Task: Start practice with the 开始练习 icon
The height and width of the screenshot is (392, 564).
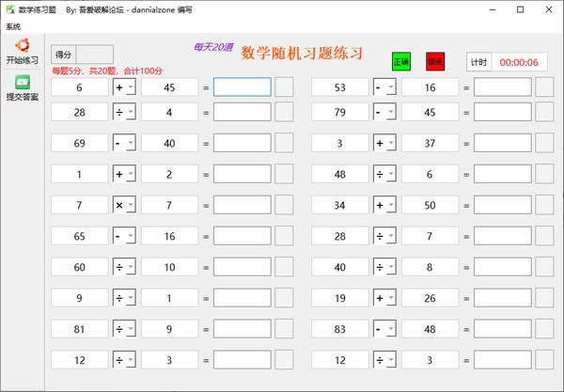Action: [22, 52]
